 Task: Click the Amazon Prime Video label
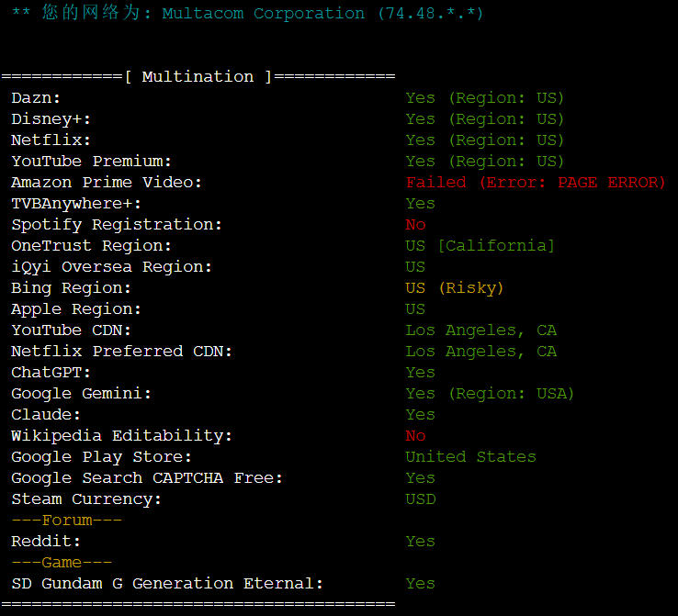107,182
